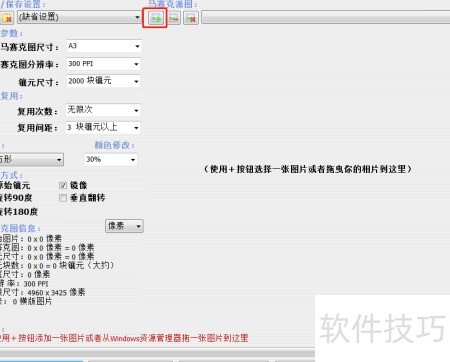Open the 30% color modification dropdown
Image resolution: width=450 pixels, height=362 pixels.
click(111, 160)
